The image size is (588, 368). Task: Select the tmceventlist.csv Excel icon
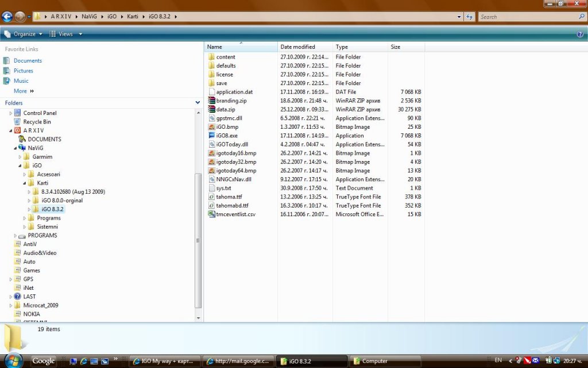point(211,214)
